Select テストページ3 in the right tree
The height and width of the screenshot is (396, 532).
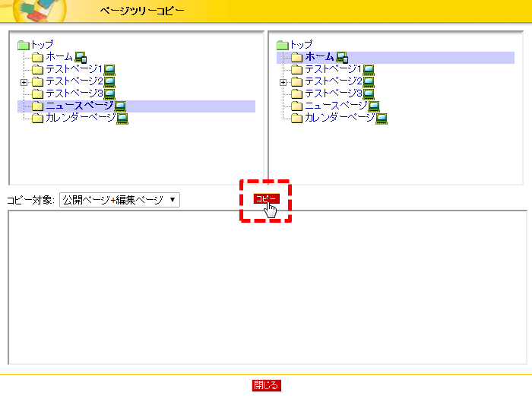[x=333, y=93]
